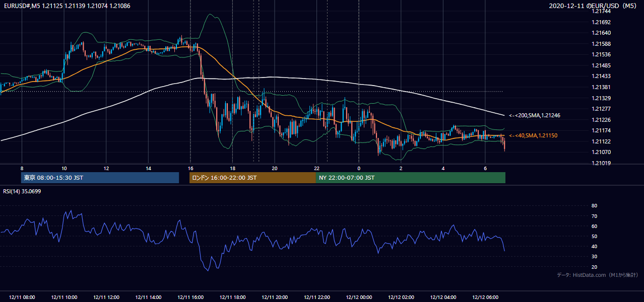Click the NY 22:00-07:00 JST session bar
This screenshot has height=302, width=644.
[x=411, y=178]
